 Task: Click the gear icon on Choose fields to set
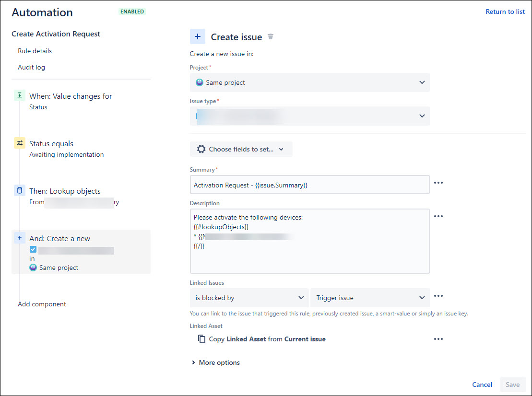(x=201, y=149)
